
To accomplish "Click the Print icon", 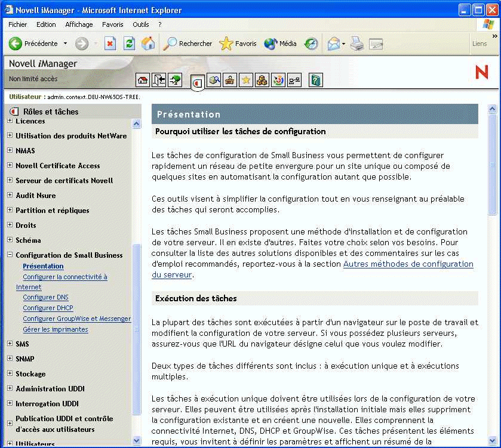I will click(356, 44).
